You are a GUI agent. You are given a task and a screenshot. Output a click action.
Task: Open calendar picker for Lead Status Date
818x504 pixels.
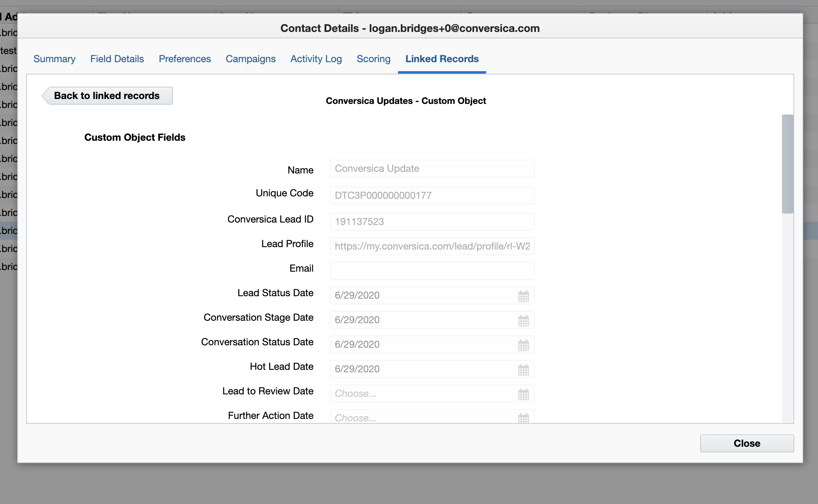click(524, 296)
